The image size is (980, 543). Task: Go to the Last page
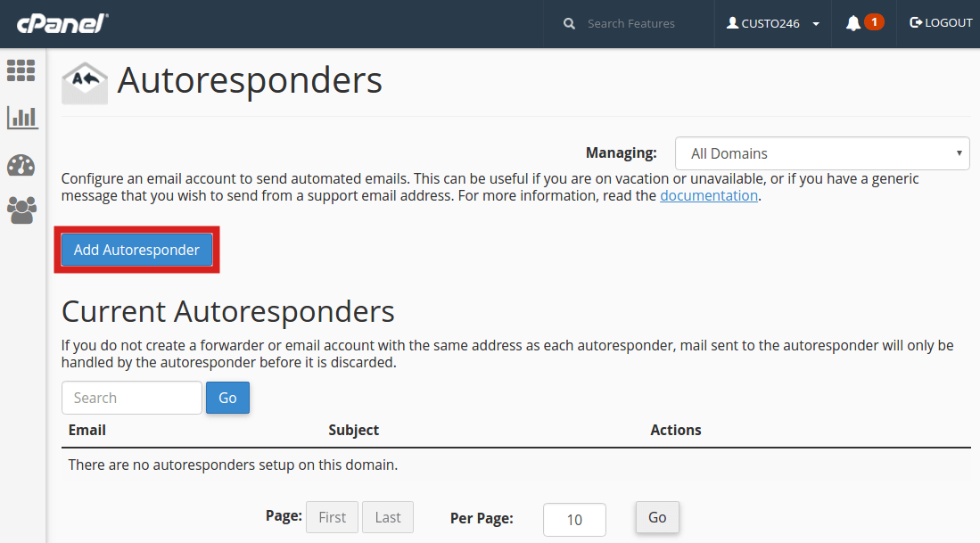(x=388, y=517)
